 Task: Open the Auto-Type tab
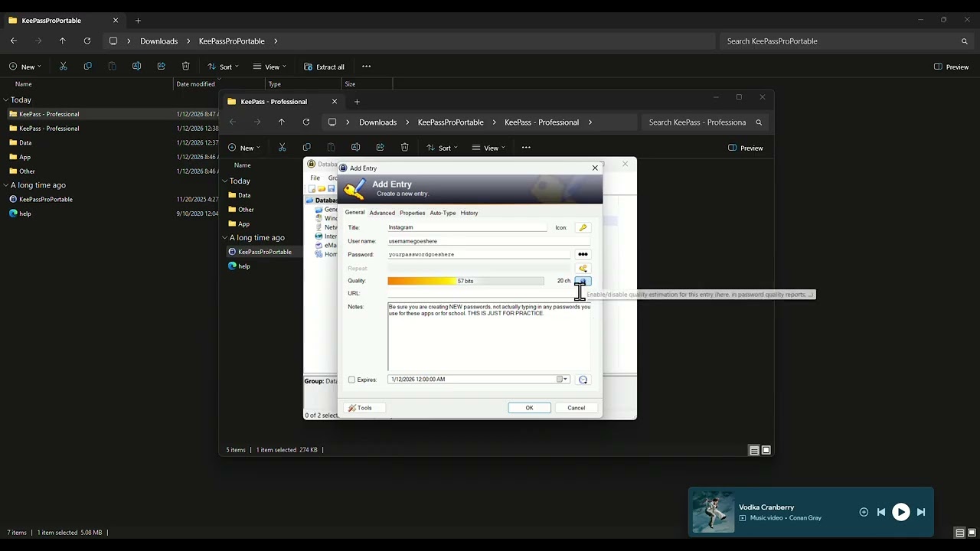443,213
